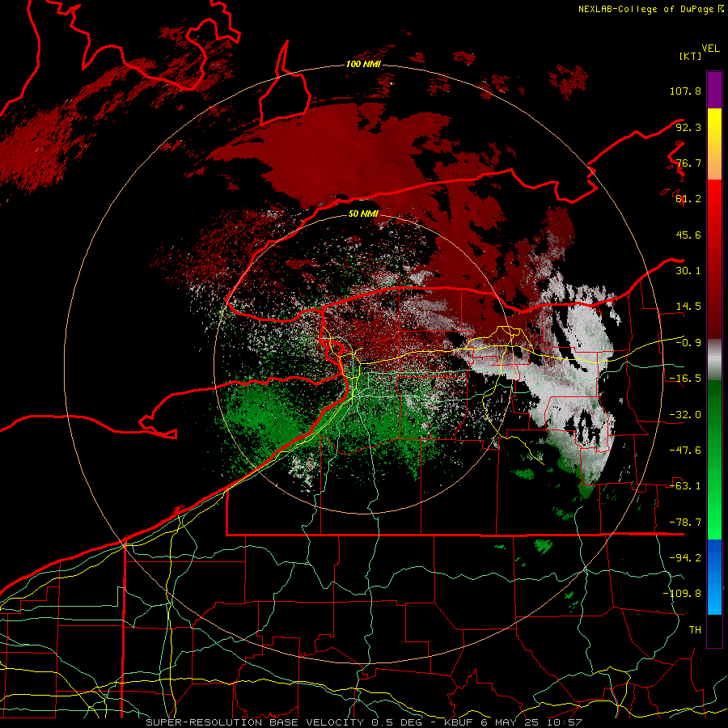Select the -63.1 legend value

685,486
